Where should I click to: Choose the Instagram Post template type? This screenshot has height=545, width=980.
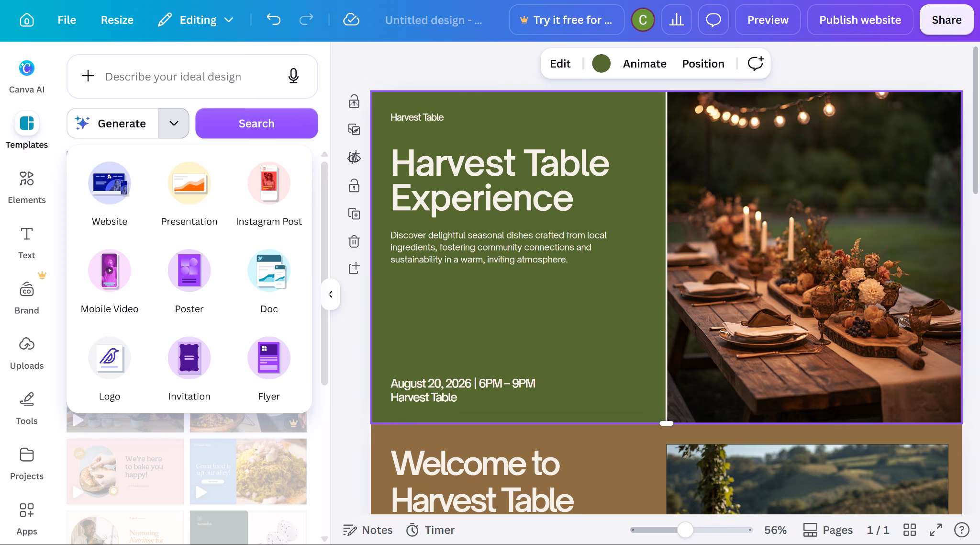tap(269, 194)
